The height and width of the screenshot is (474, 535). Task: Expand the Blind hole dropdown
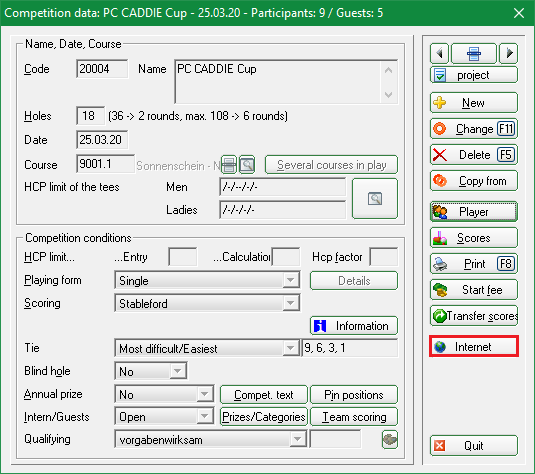point(178,371)
